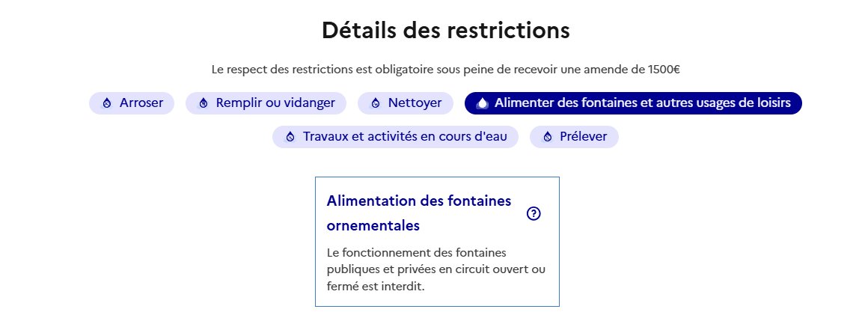
Task: Click the word ornementales in the card title
Action: (x=373, y=226)
